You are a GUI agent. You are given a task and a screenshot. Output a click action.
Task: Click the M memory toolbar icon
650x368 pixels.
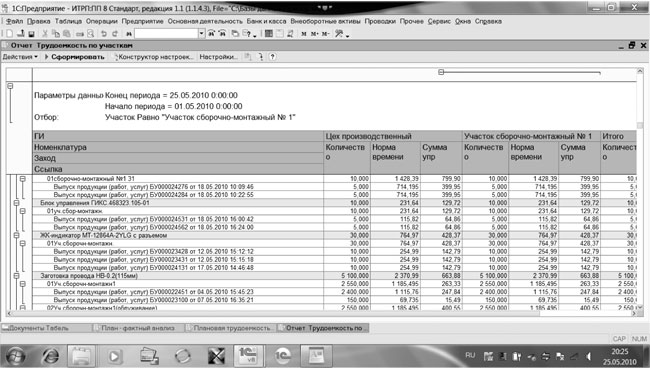pyautogui.click(x=303, y=34)
